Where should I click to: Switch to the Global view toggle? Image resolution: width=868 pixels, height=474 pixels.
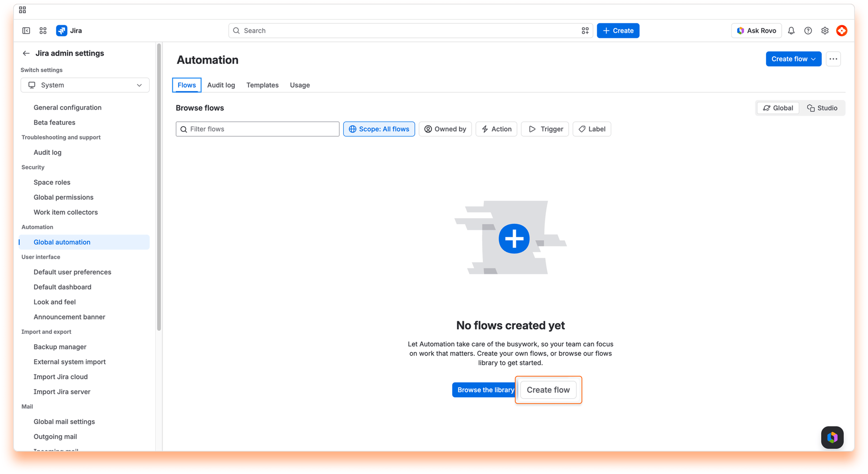click(778, 108)
